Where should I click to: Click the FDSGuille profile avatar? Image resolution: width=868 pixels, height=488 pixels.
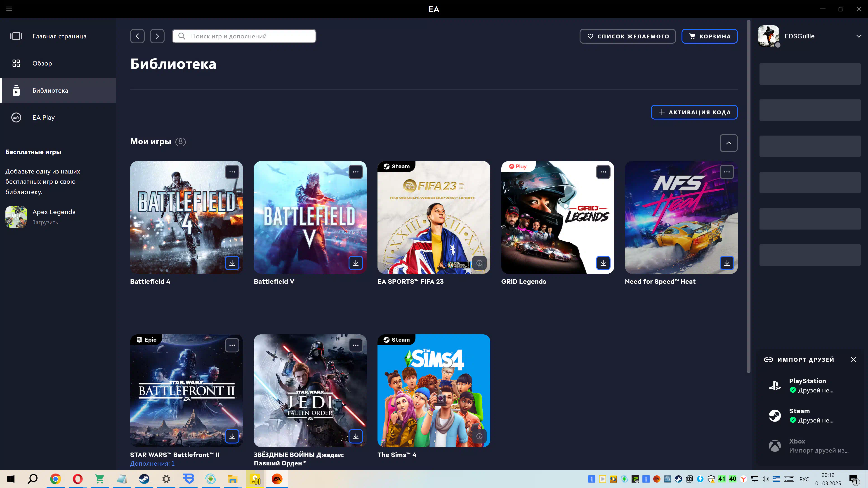click(x=768, y=36)
